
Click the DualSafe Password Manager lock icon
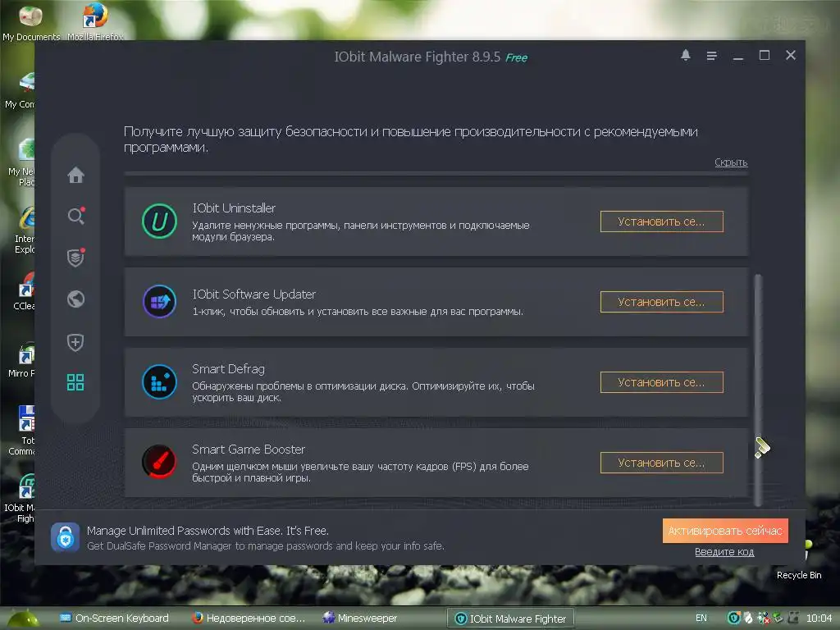(x=66, y=536)
